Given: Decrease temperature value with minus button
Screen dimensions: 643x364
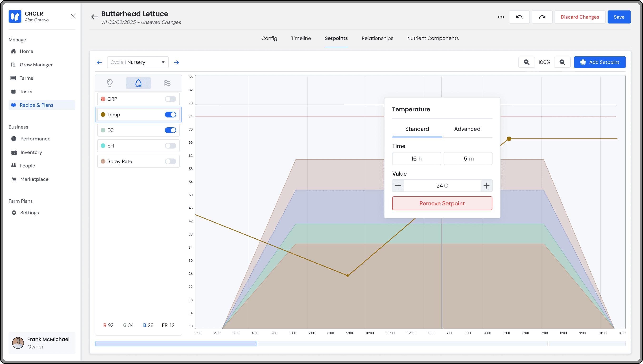Looking at the screenshot, I should [x=398, y=186].
